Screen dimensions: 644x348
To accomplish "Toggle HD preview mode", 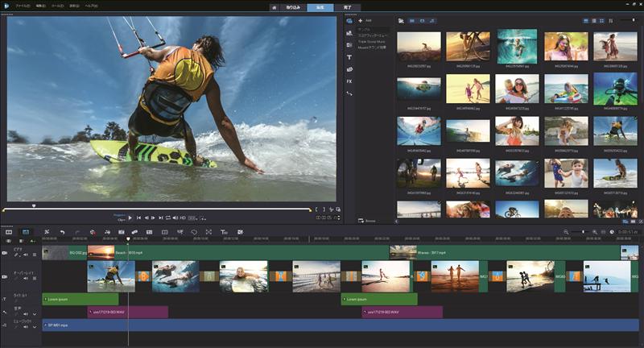I will pos(183,217).
